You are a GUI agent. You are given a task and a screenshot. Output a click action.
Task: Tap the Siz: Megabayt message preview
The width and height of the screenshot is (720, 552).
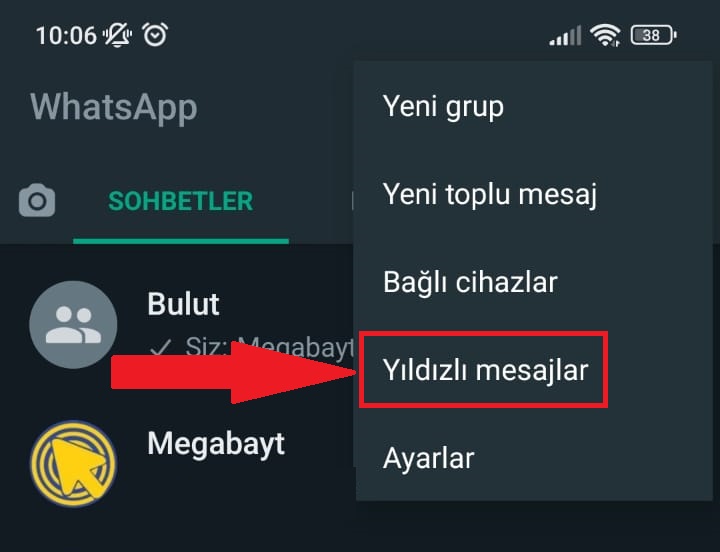click(270, 347)
